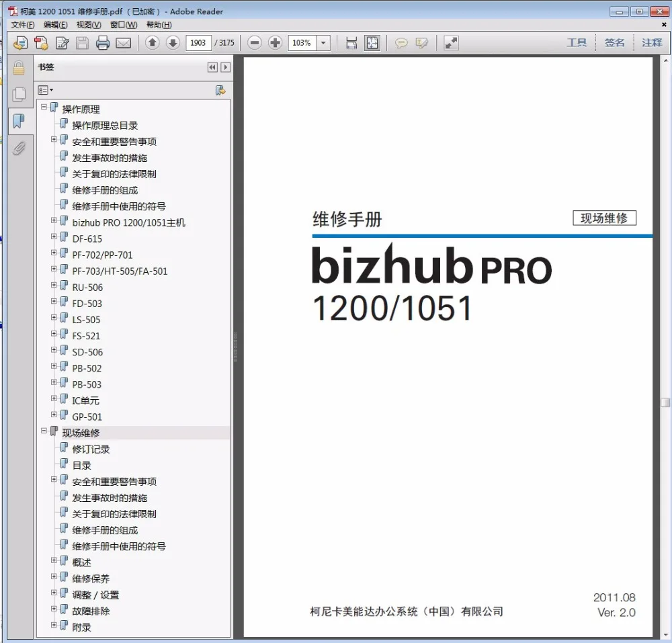
Task: Open the 注释 pane
Action: tap(652, 43)
